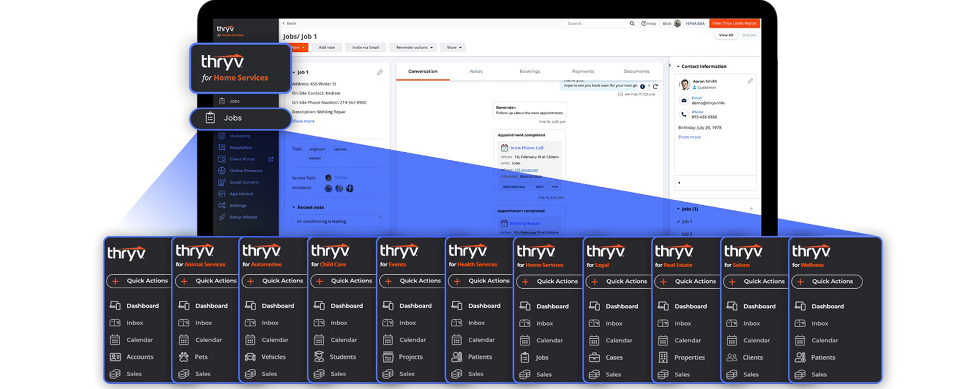Screen dimensions: 980x389
Task: Click the Pets paw icon
Action: point(183,357)
